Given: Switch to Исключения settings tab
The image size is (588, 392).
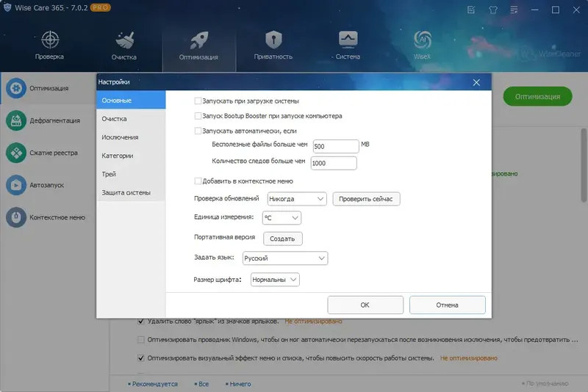Looking at the screenshot, I should (131, 137).
